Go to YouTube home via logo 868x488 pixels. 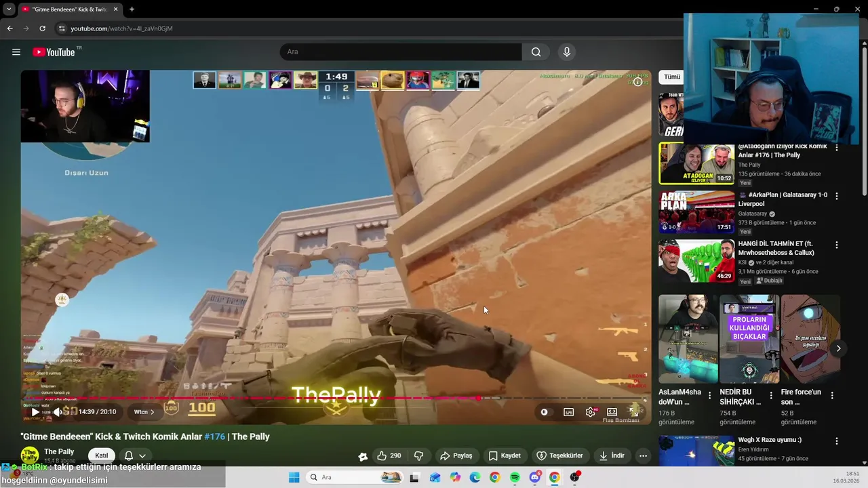tap(54, 52)
